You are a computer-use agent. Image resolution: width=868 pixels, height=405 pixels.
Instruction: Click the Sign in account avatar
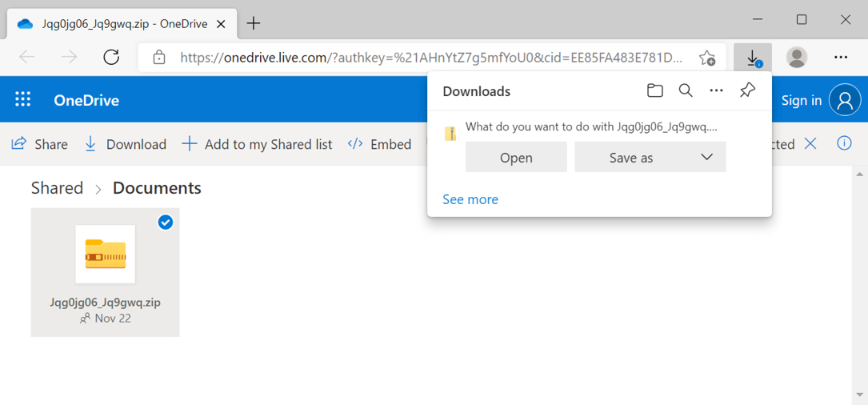pyautogui.click(x=845, y=100)
